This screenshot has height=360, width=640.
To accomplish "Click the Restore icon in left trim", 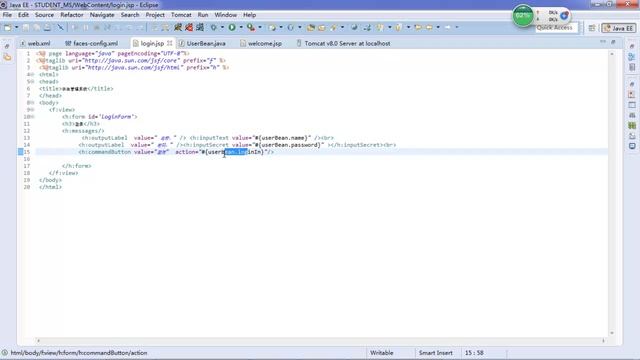I will point(7,47).
